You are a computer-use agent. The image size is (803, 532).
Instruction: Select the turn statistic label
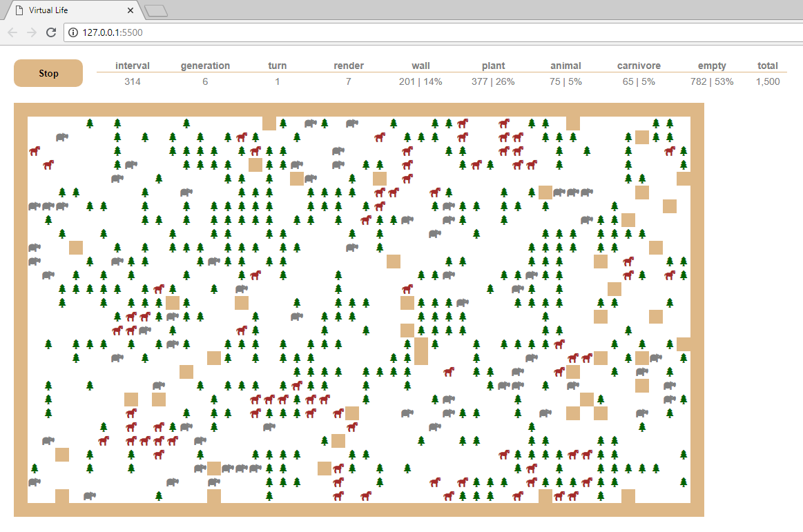[278, 66]
